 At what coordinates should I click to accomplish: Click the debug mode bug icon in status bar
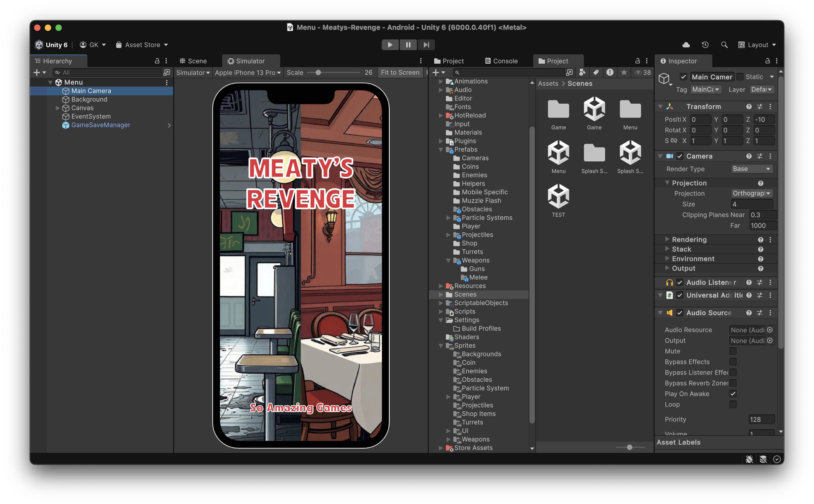pyautogui.click(x=749, y=459)
